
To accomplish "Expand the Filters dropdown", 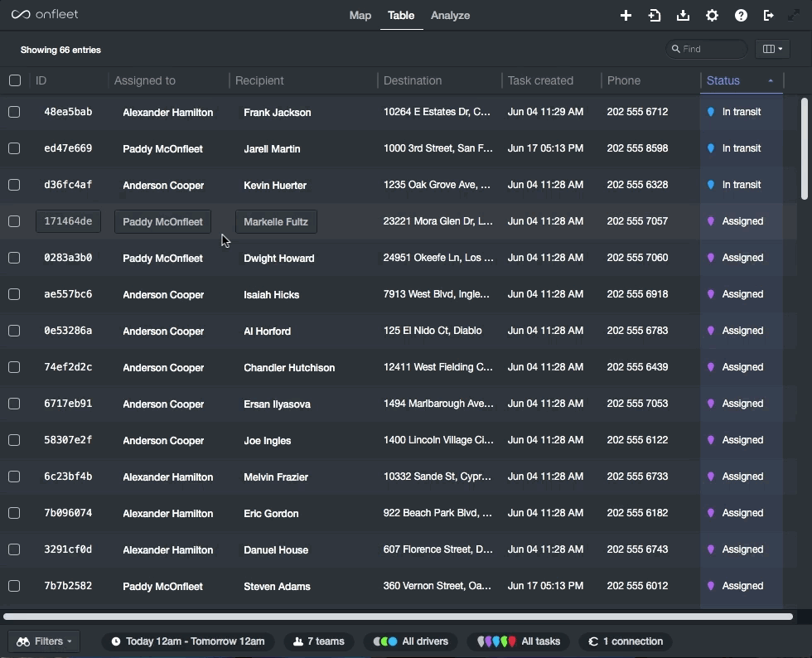I will click(44, 641).
